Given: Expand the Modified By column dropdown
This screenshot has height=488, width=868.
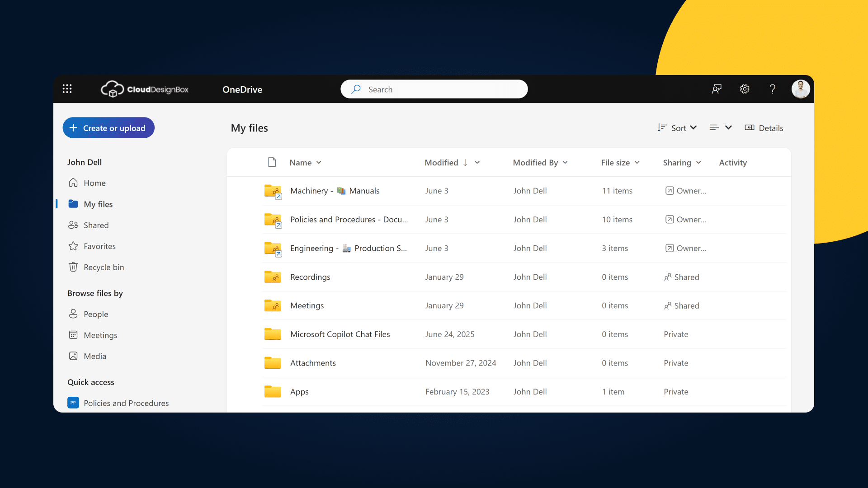Looking at the screenshot, I should pyautogui.click(x=565, y=163).
